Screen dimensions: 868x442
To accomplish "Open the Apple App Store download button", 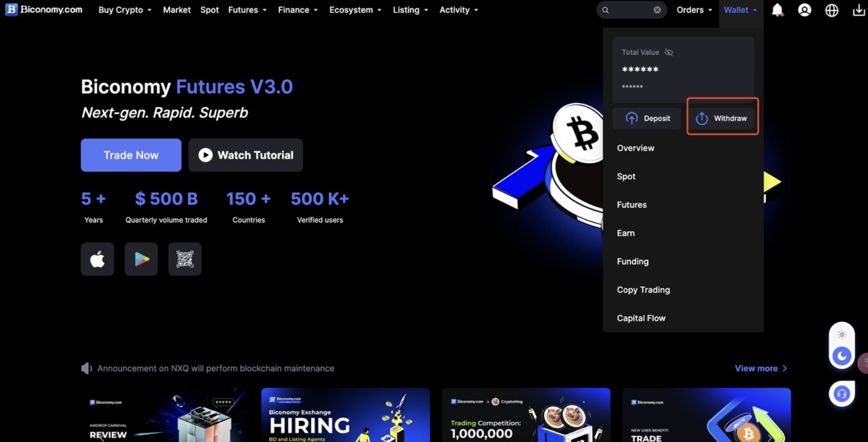I will 97,259.
